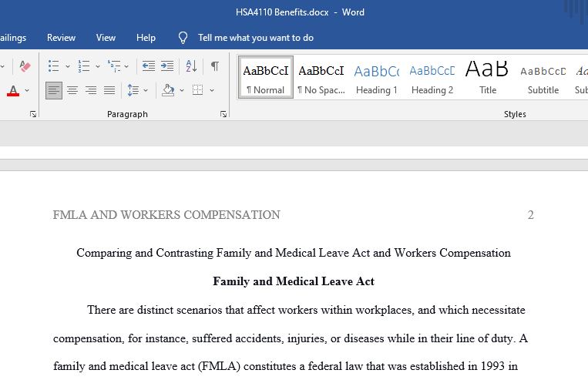This screenshot has width=588, height=380.
Task: Apply Heading 1 style
Action: pos(377,78)
